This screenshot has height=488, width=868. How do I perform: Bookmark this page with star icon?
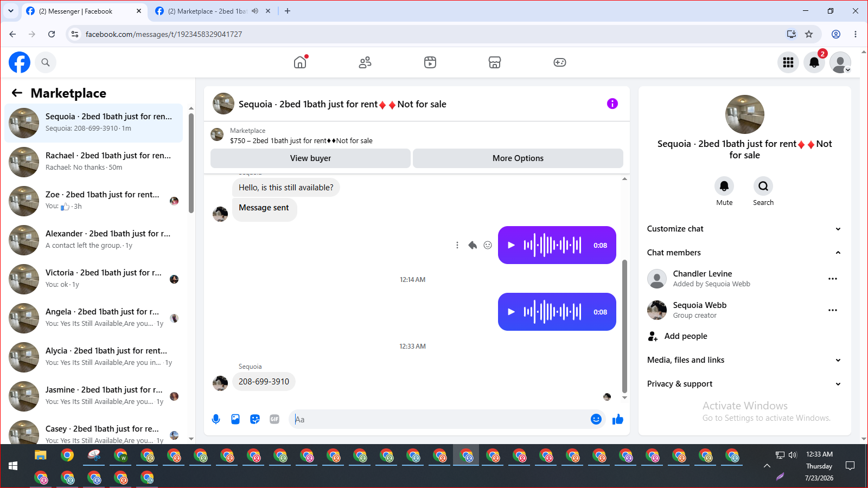coord(809,34)
